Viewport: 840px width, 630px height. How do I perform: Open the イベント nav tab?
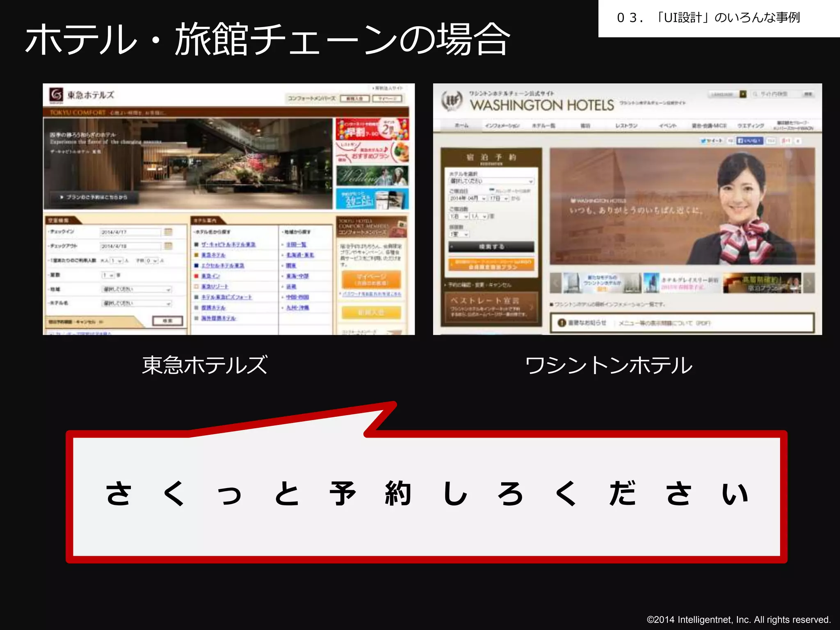point(667,126)
